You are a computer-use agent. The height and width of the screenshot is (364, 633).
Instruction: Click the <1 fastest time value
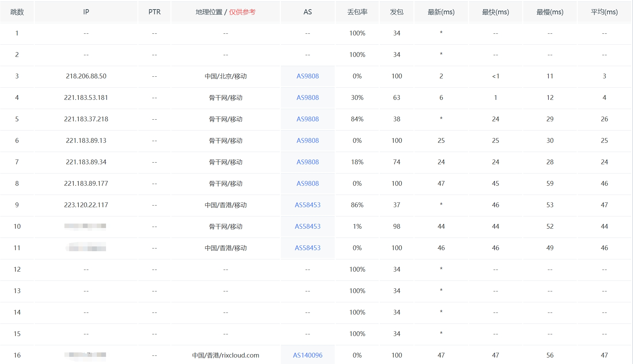495,76
